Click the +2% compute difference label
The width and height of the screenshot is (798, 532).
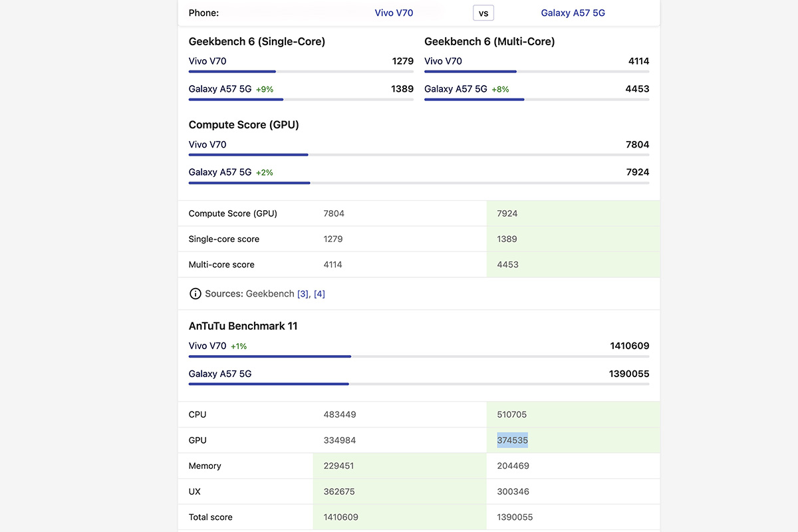tap(265, 172)
